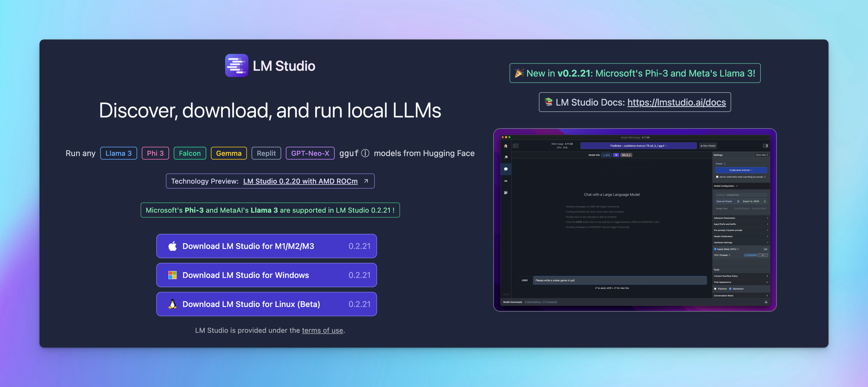The image size is (868, 387).
Task: Download LM Studio for Windows
Action: point(267,275)
